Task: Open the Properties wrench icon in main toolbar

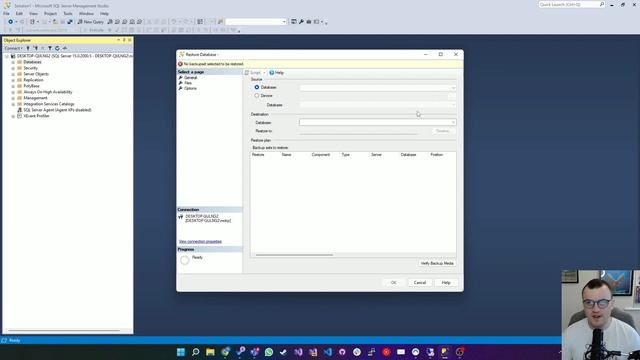Action: (301, 22)
